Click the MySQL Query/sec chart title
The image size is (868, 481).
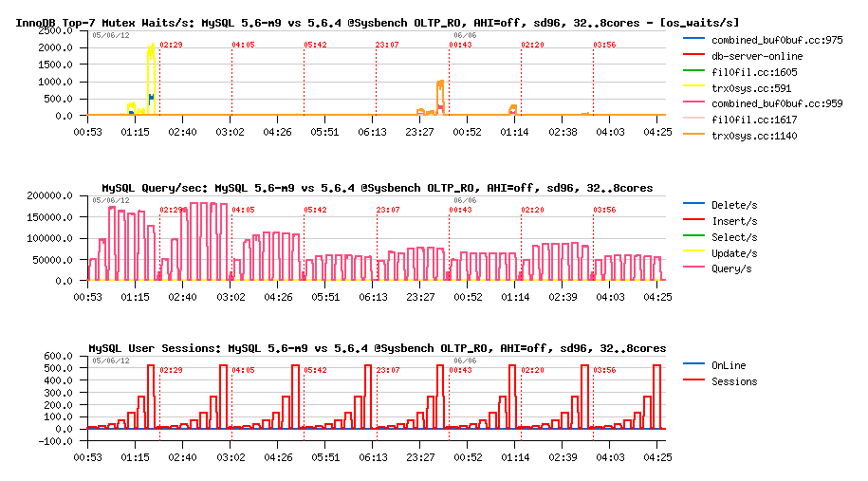pyautogui.click(x=377, y=188)
